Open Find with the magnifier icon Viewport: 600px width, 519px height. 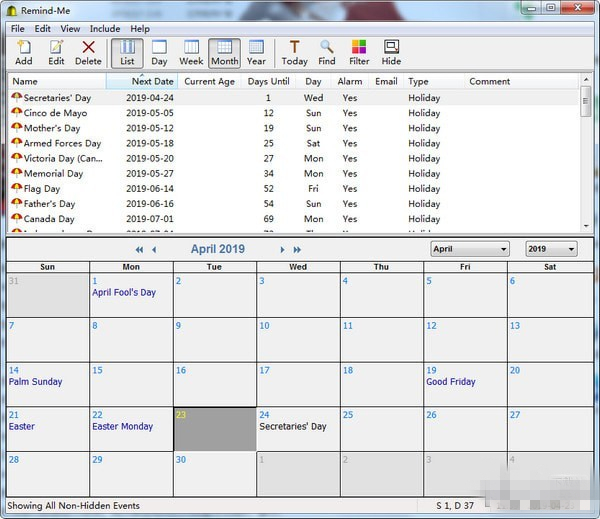pyautogui.click(x=327, y=52)
